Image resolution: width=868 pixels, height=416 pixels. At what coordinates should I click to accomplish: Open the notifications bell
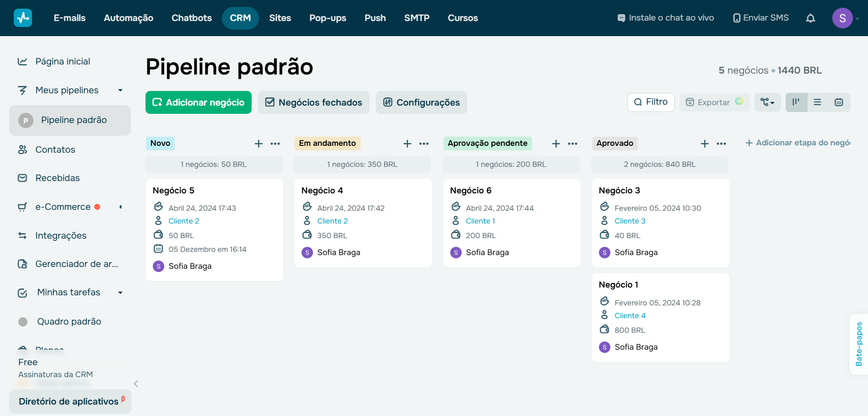pos(810,18)
